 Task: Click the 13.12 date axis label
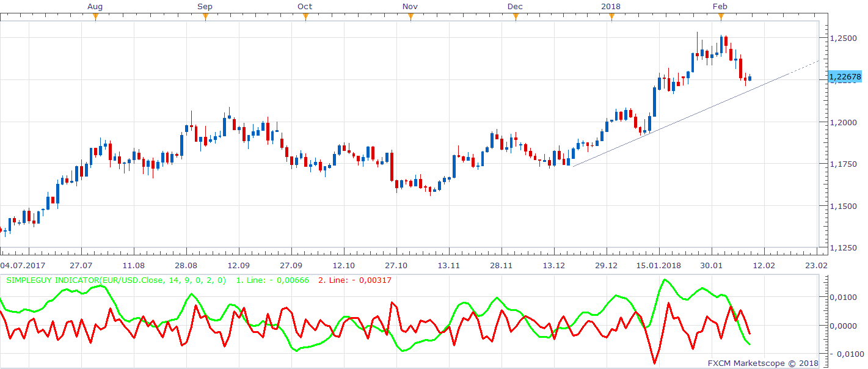553,266
